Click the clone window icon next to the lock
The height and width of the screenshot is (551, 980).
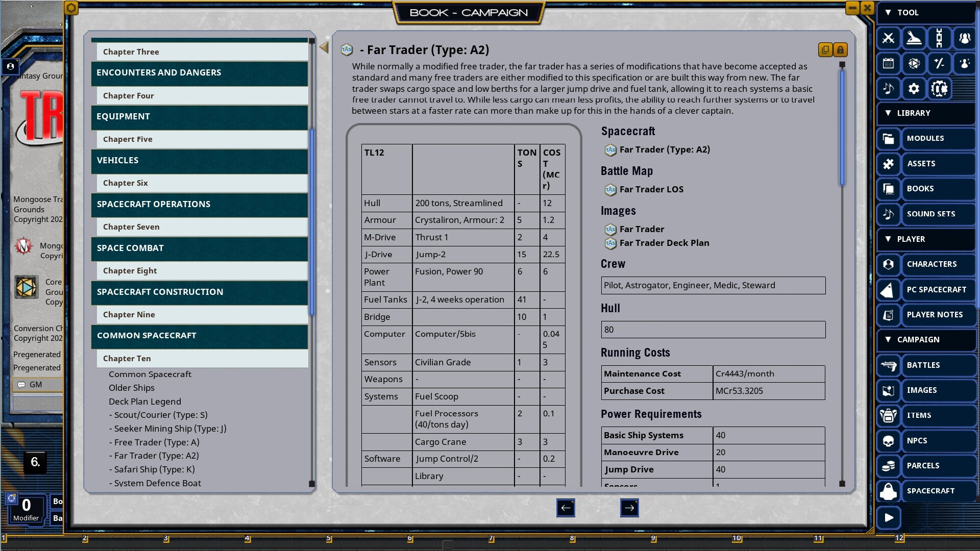click(x=825, y=49)
